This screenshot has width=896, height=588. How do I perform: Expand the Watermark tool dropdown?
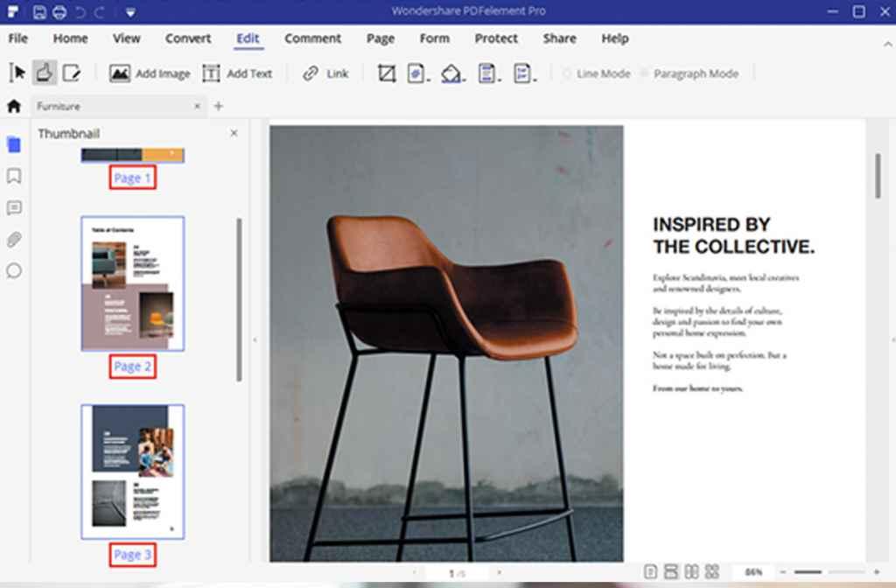tap(417, 73)
